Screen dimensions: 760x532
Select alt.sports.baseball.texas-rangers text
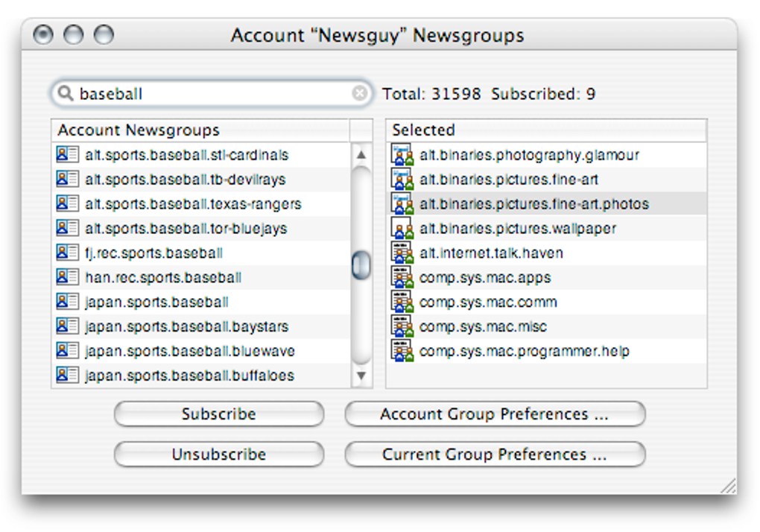click(x=193, y=204)
